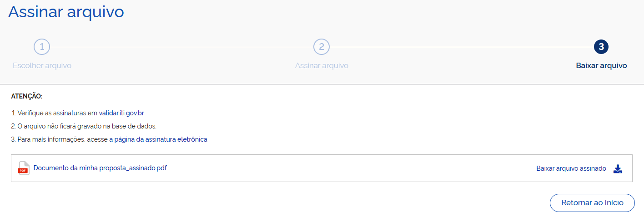Click the download arrow icon

[617, 169]
